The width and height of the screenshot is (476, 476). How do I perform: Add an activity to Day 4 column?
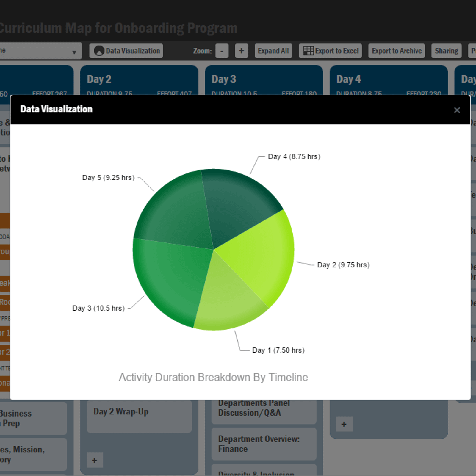pos(344,424)
